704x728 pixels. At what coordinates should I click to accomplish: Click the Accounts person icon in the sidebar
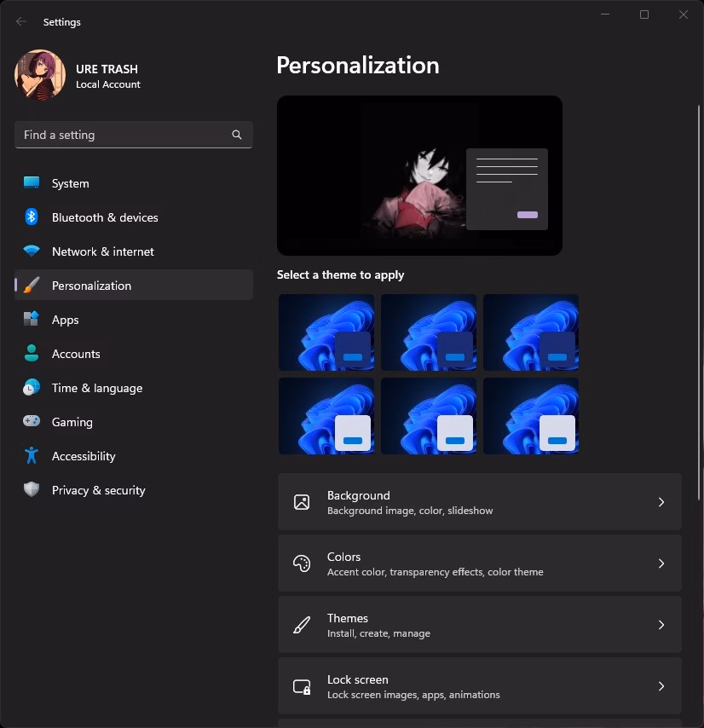(x=32, y=353)
